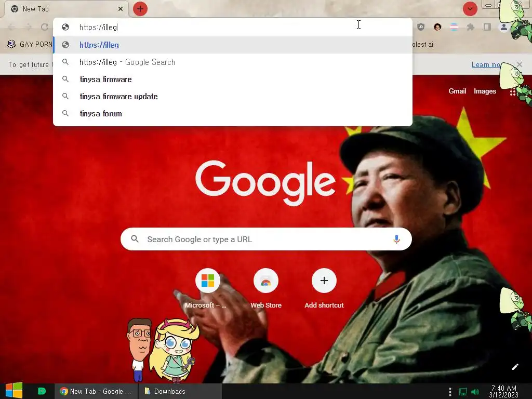Open the striped flag extension icon
This screenshot has width=532, height=399.
454,27
